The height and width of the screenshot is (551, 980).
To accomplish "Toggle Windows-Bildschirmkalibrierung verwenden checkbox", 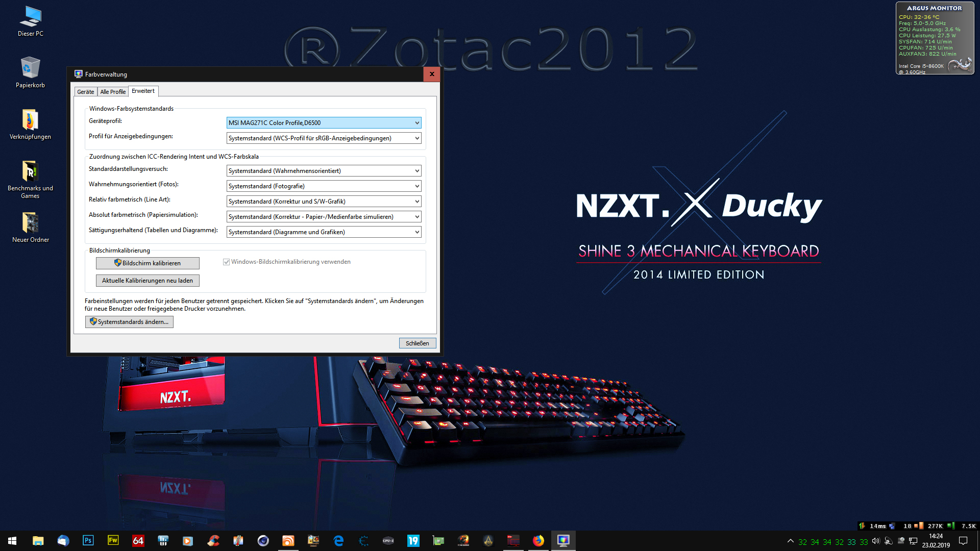I will 226,262.
